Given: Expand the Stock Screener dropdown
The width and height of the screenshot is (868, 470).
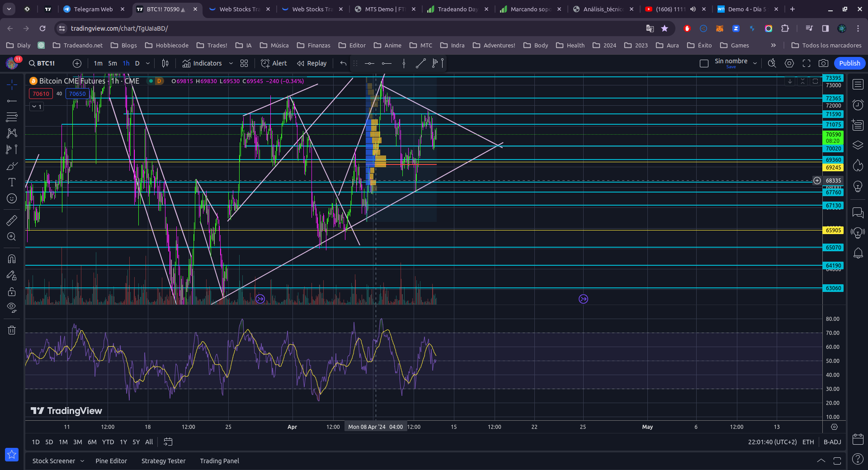Looking at the screenshot, I should [82, 461].
